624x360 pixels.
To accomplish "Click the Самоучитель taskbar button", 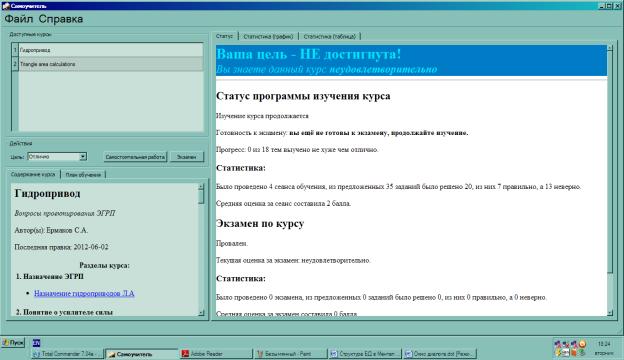I will (141, 354).
